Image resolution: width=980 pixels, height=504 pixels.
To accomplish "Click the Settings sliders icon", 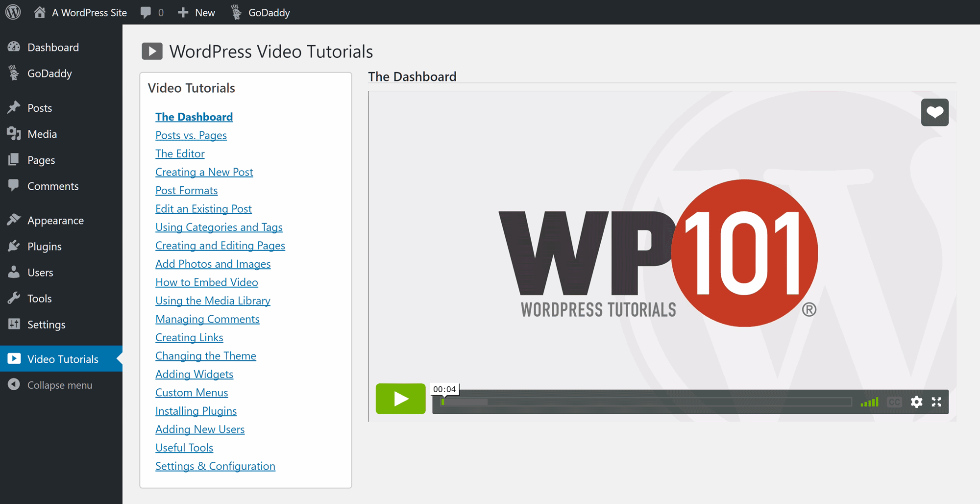I will pos(14,324).
